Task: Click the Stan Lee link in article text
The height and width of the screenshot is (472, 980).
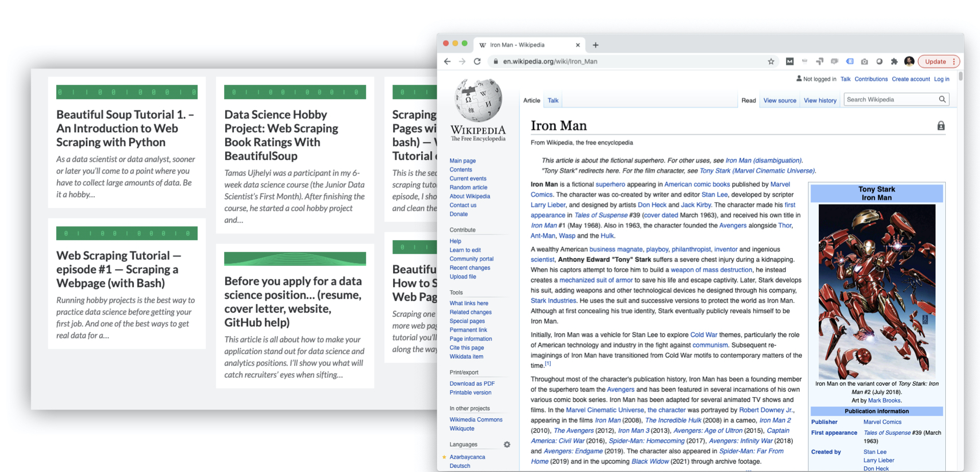Action: [x=714, y=195]
